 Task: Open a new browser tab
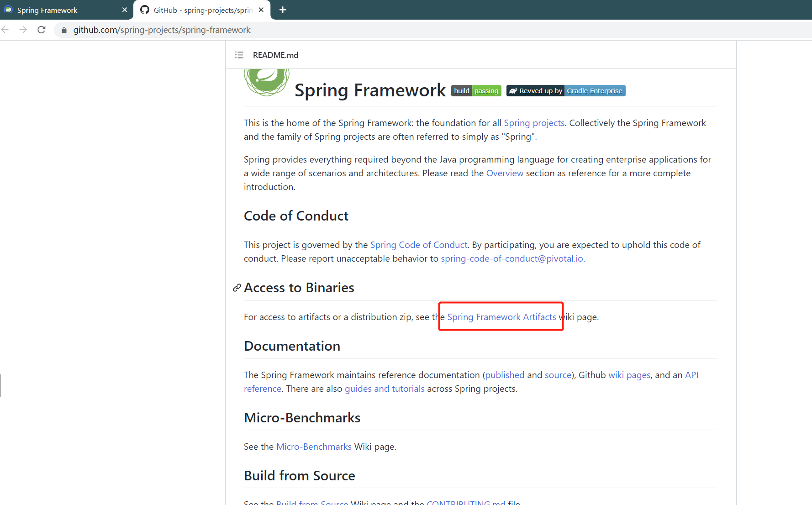pos(283,10)
